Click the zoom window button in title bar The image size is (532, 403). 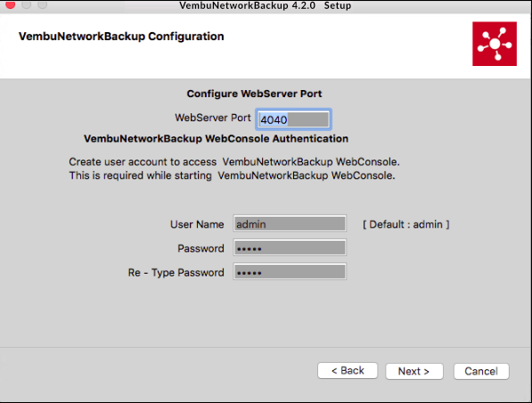click(43, 4)
